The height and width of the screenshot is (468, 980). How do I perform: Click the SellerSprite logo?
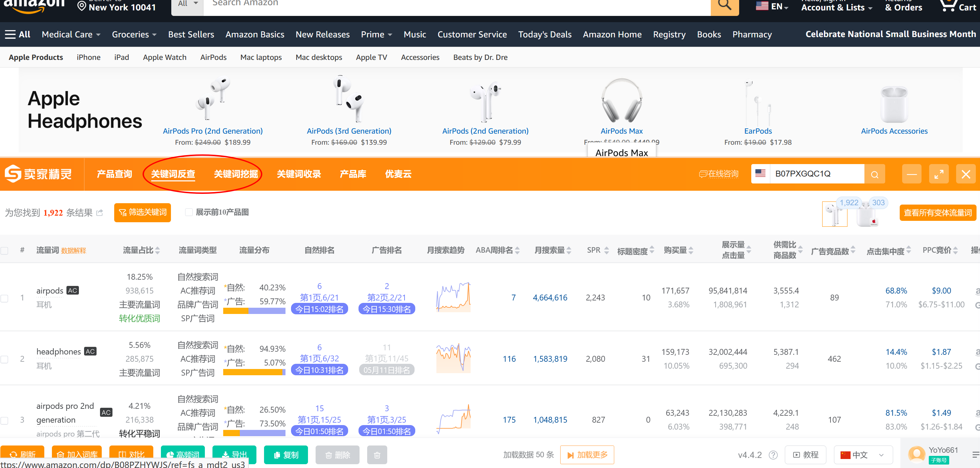pyautogui.click(x=38, y=174)
